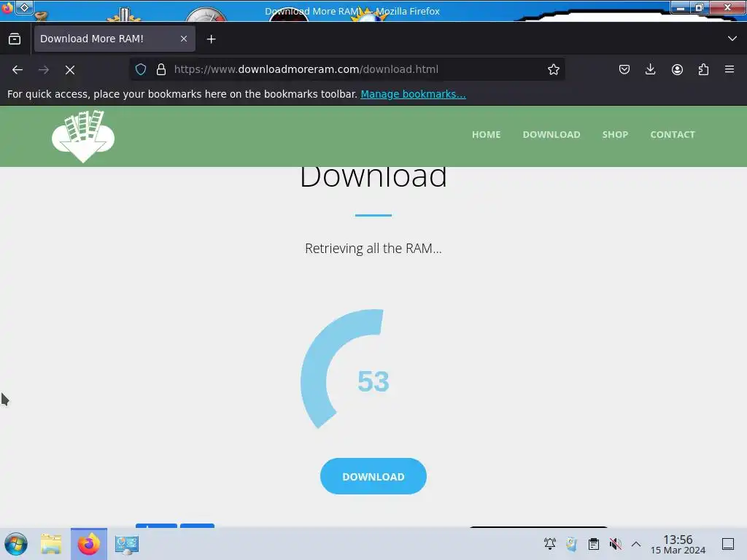
Task: Open tray icon left of clipboard
Action: click(x=571, y=543)
